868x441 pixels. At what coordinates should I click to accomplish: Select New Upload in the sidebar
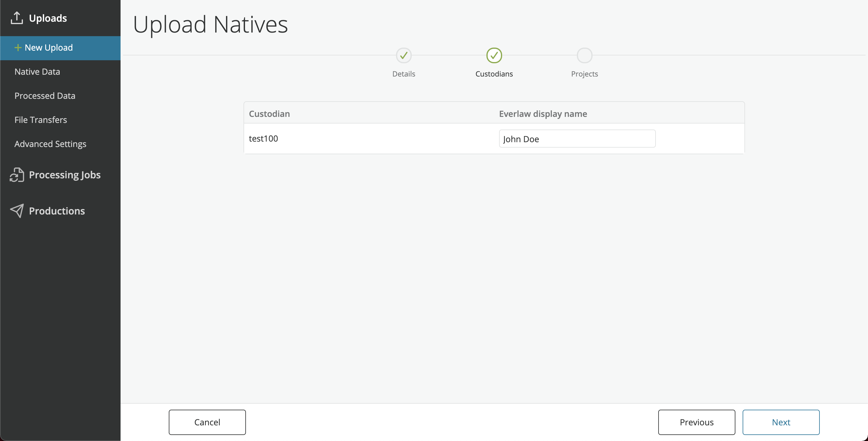(60, 48)
